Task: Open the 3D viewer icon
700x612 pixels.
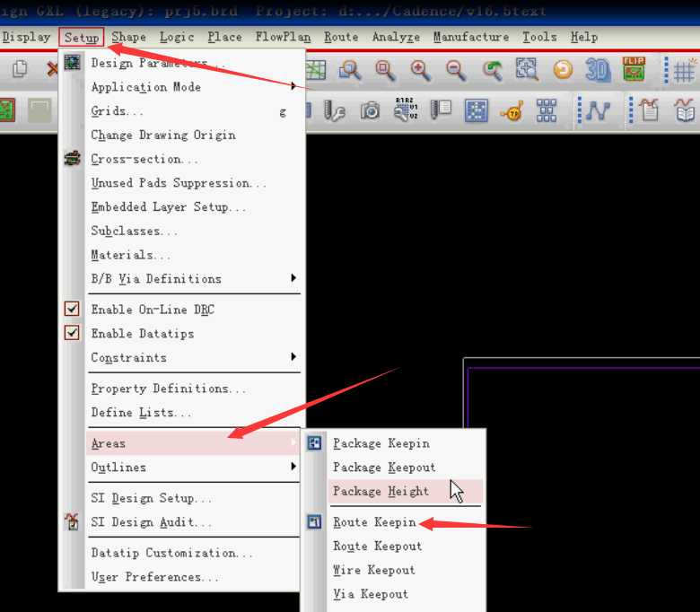Action: click(598, 70)
